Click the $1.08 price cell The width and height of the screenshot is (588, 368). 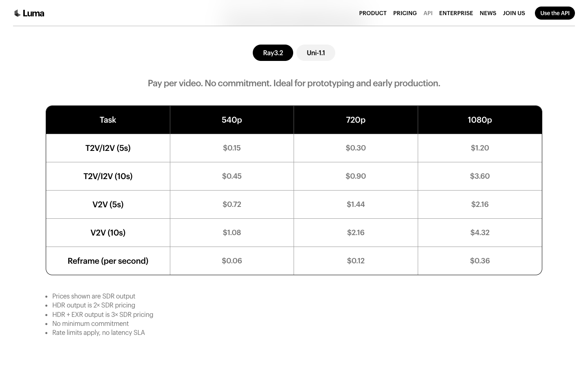pyautogui.click(x=232, y=233)
